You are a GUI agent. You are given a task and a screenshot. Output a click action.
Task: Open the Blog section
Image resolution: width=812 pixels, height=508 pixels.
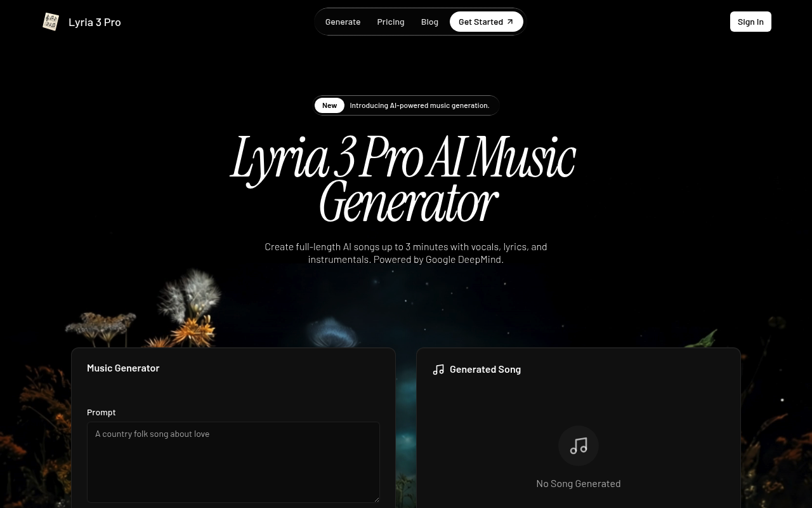(x=429, y=21)
